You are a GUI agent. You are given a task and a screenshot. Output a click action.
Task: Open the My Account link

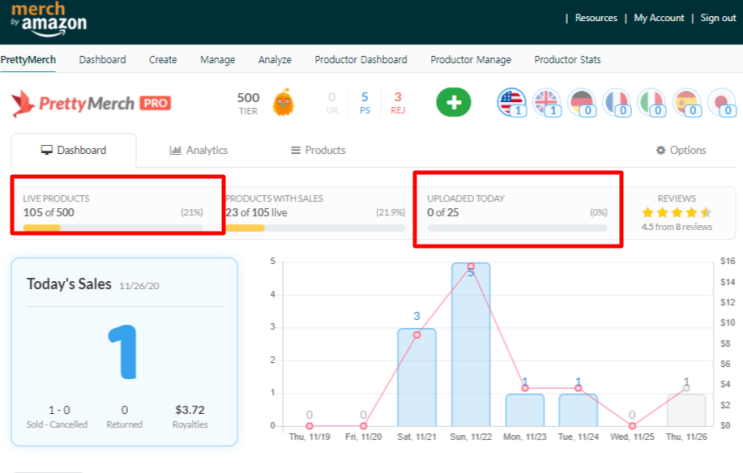tap(659, 18)
